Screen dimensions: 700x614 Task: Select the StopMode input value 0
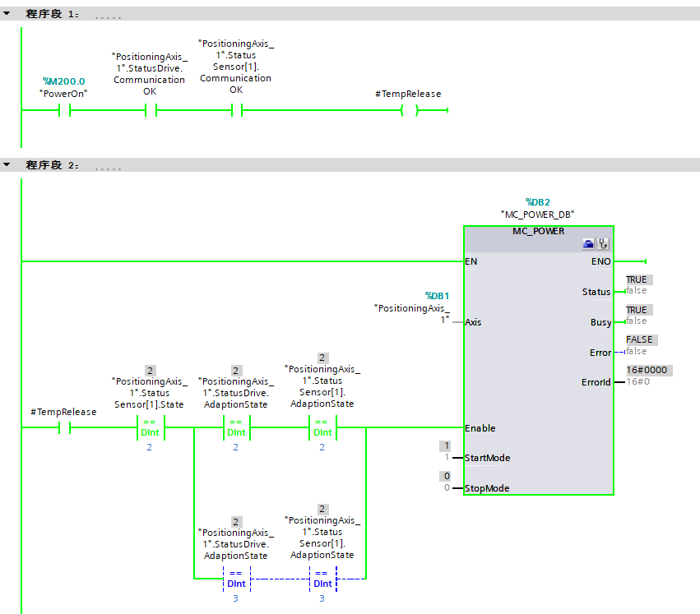[x=447, y=488]
